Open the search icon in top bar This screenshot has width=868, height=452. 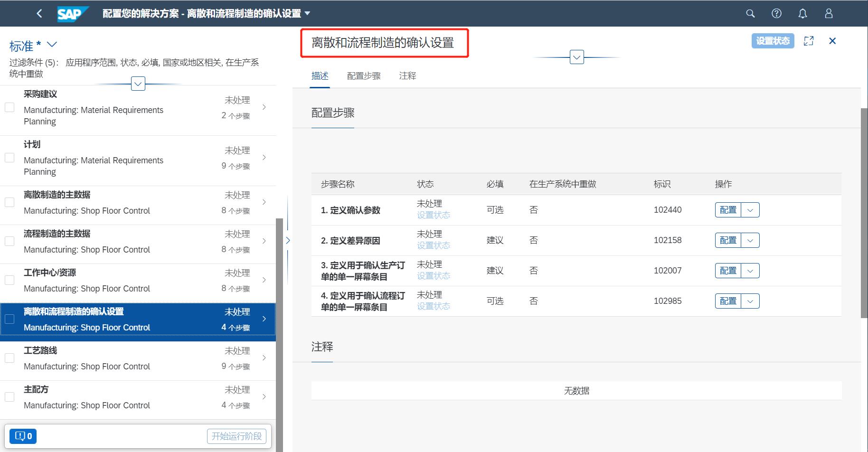750,13
